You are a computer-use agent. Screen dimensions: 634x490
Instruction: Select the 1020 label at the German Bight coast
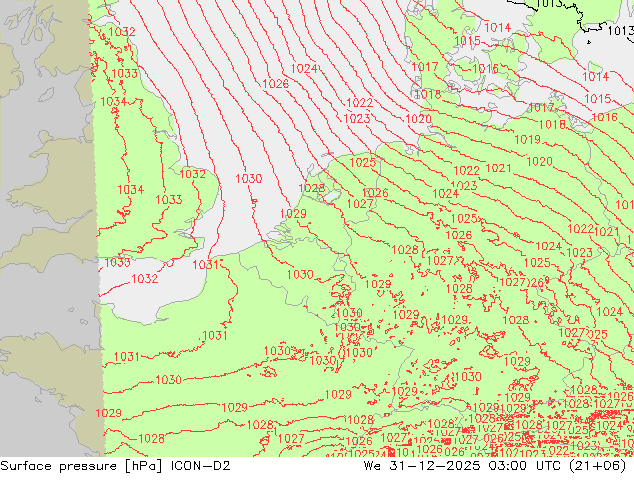click(x=418, y=119)
